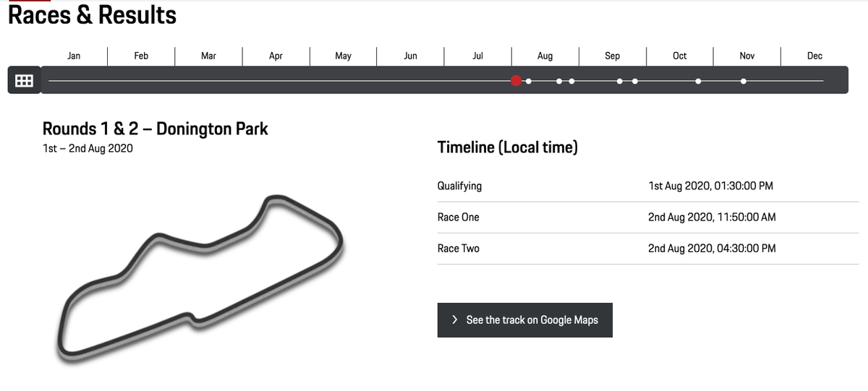Click the 'Dec' month label

(x=814, y=56)
